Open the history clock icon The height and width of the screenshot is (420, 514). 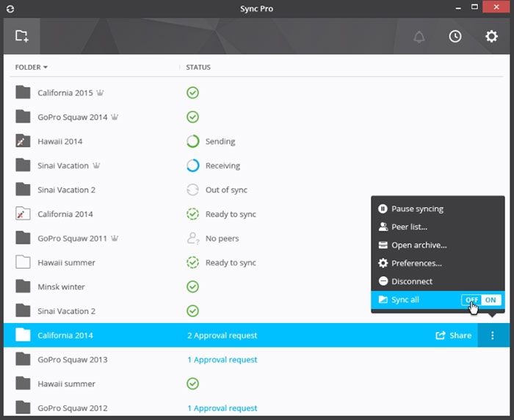click(455, 37)
